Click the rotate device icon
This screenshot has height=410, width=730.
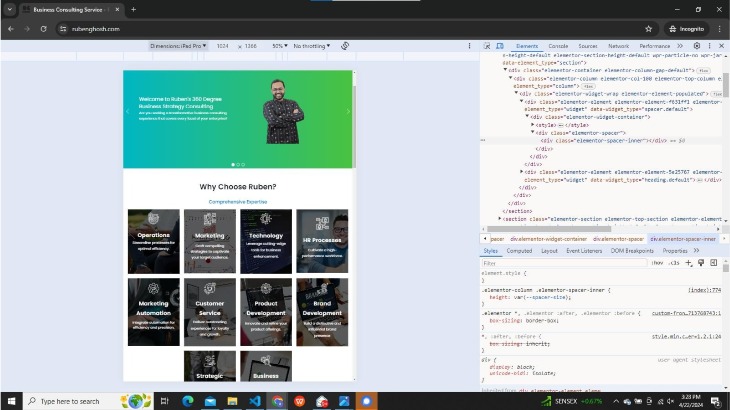(x=345, y=46)
